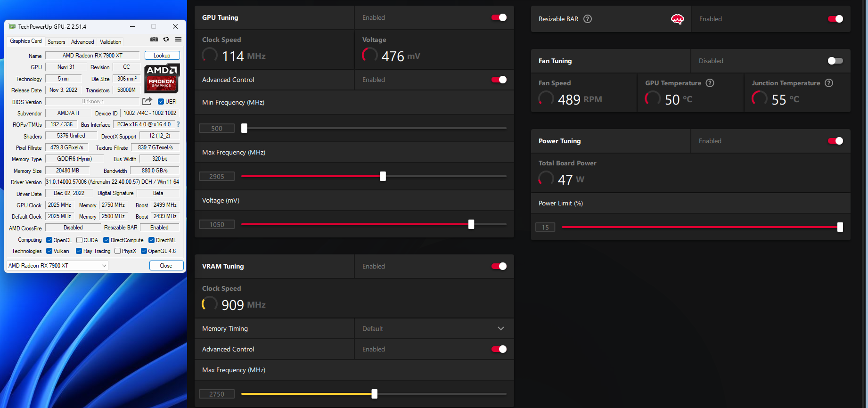Select the Graphics Card tab
This screenshot has height=408, width=868.
tap(26, 41)
